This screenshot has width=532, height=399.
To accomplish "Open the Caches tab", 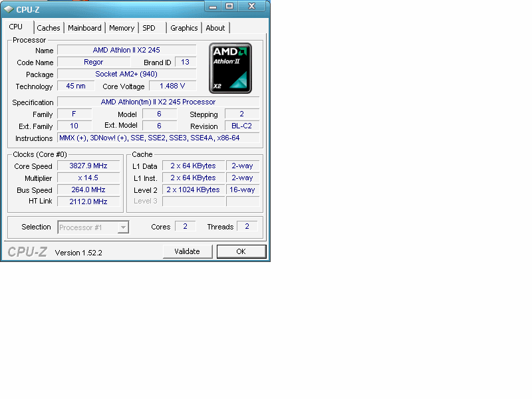I will click(x=49, y=28).
